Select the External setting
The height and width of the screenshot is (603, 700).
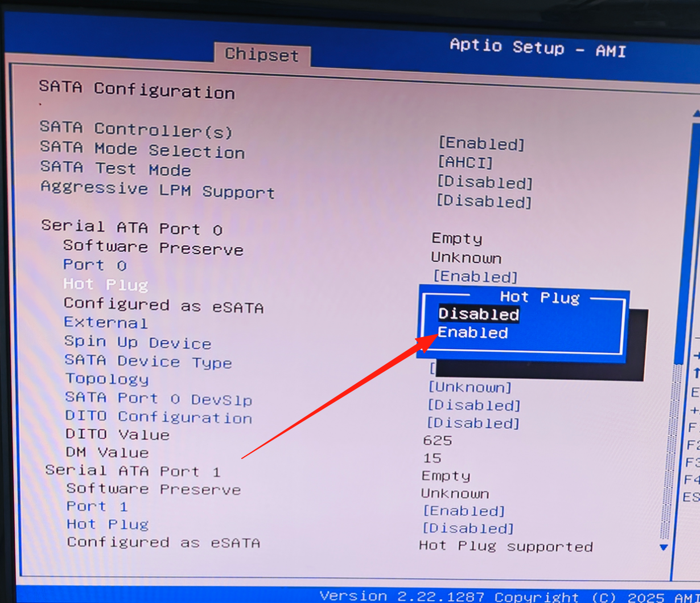point(106,323)
